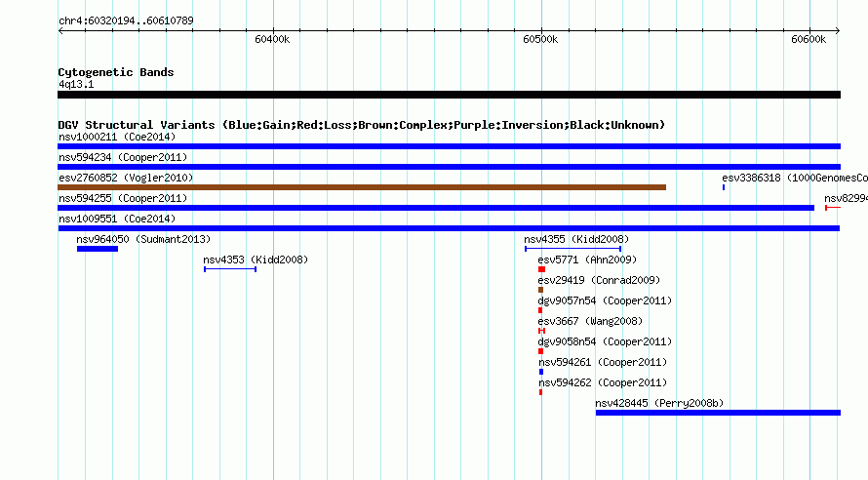Open the dgv9058n54 (Cooper2011) label
The image size is (868, 480).
coord(605,341)
